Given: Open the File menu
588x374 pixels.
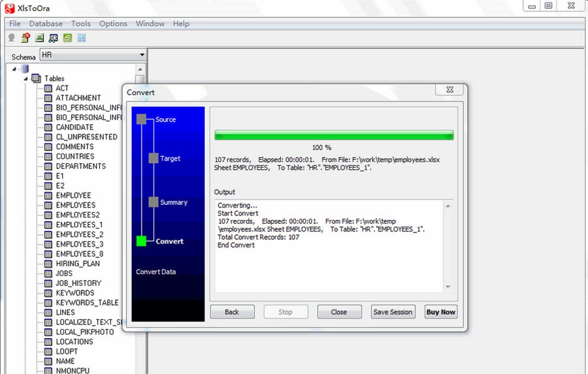Looking at the screenshot, I should tap(15, 23).
